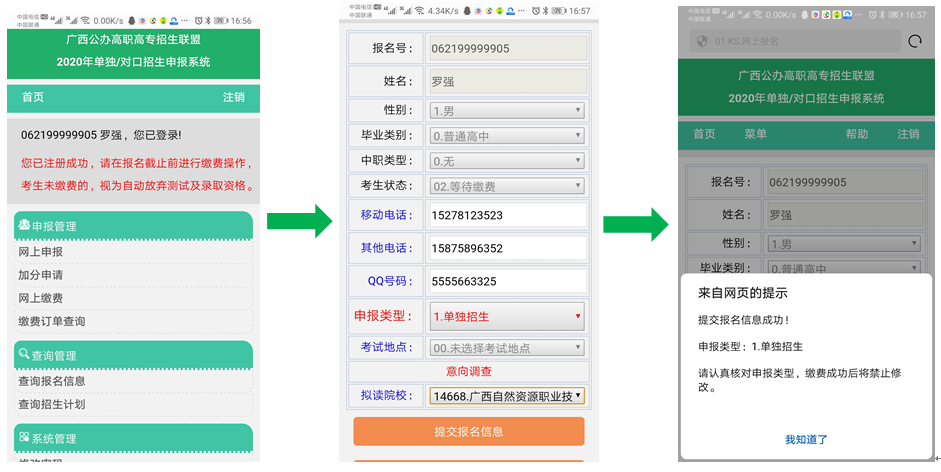Image resolution: width=941 pixels, height=472 pixels.
Task: Click the 申报管理 section header
Action: coord(133,226)
